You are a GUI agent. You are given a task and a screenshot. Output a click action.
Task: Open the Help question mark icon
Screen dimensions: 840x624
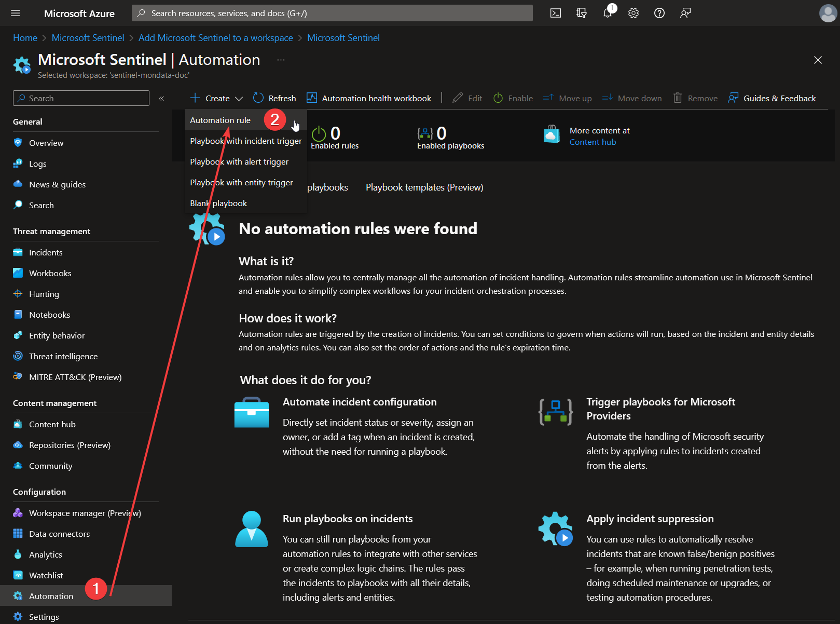coord(659,13)
